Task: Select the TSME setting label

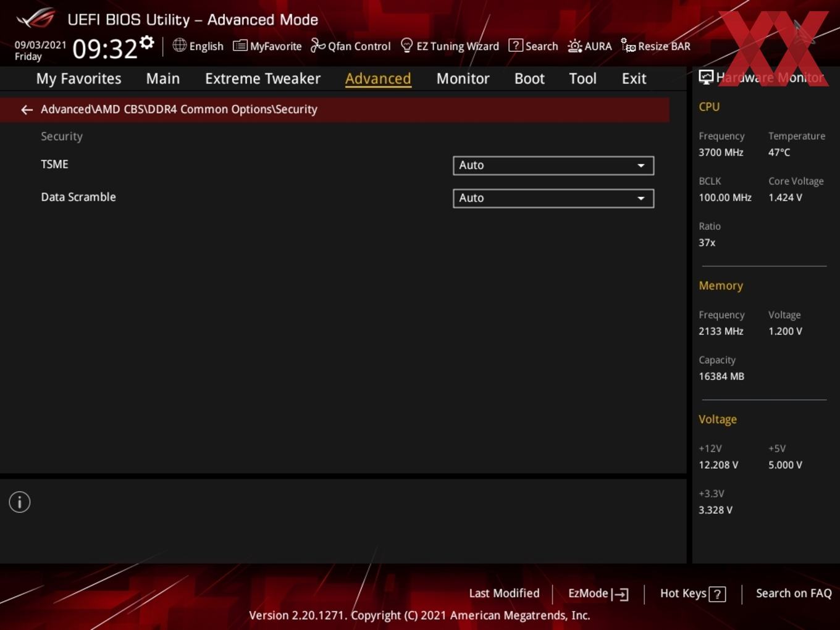Action: pos(54,164)
